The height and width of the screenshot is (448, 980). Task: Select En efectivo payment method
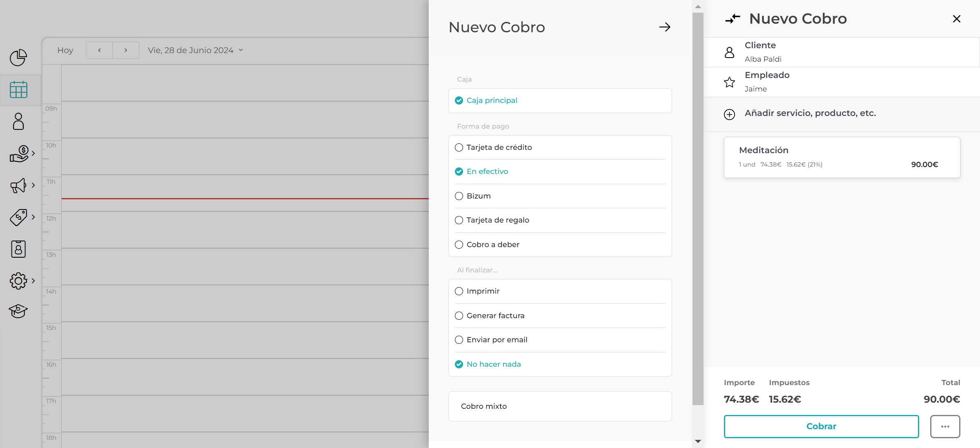coord(560,172)
